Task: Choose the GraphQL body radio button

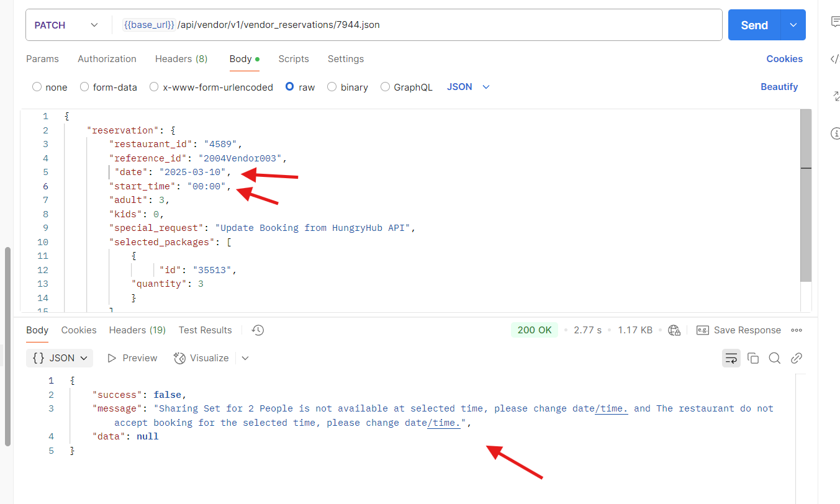Action: pyautogui.click(x=386, y=88)
